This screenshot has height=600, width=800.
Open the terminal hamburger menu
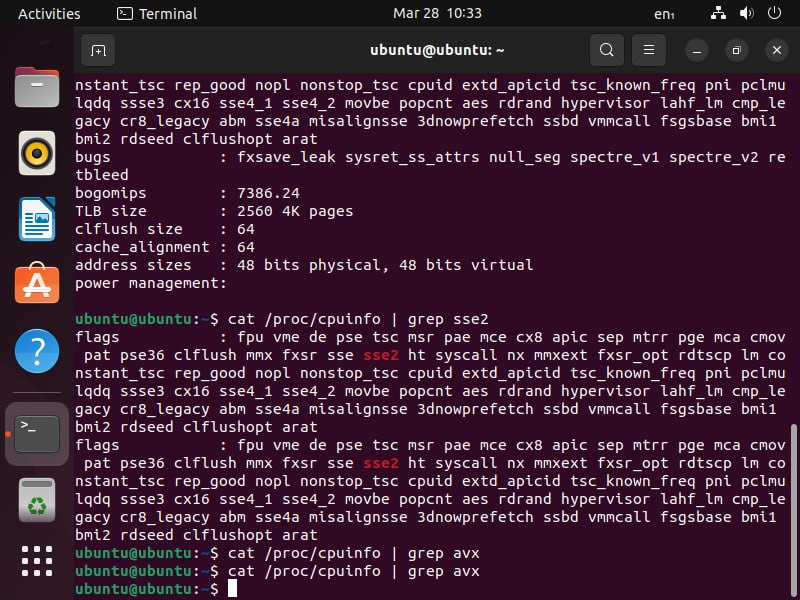648,50
